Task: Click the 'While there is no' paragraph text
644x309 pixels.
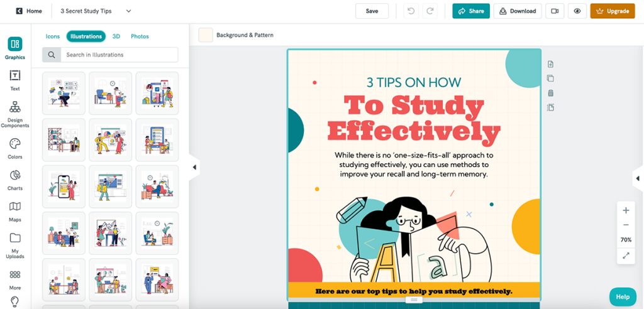Action: 414,165
